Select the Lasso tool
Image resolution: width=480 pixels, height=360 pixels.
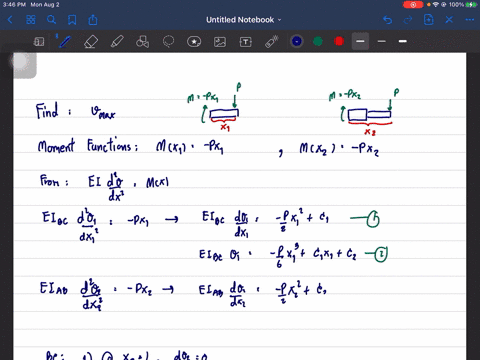click(168, 42)
